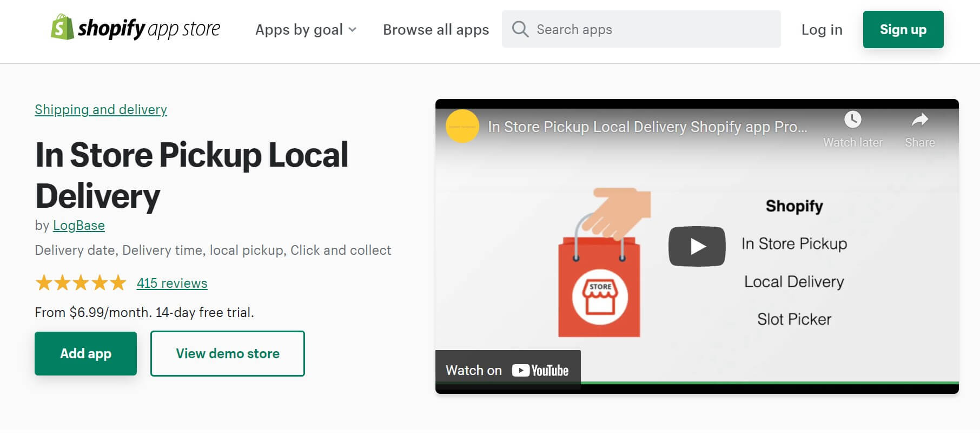Open Watch on YouTube link
Image resolution: width=980 pixels, height=448 pixels.
[x=507, y=370]
